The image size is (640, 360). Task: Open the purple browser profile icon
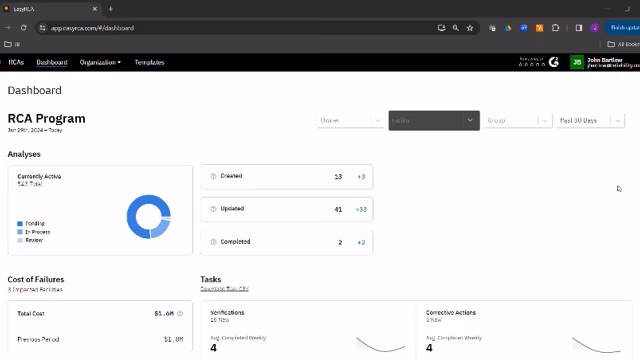(x=594, y=28)
